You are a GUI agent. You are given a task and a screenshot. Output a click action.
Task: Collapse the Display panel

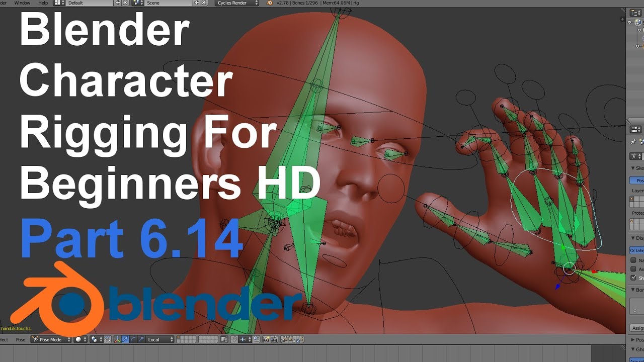[x=632, y=238]
